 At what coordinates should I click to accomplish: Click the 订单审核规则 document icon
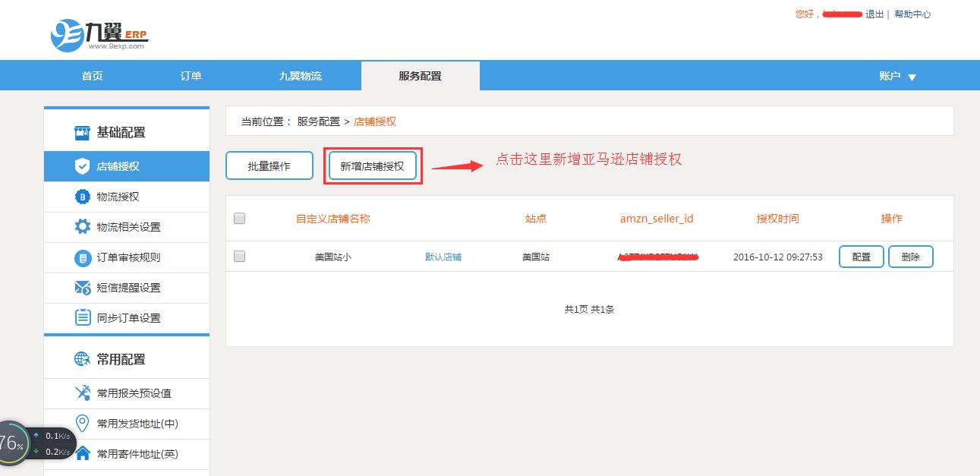(83, 257)
